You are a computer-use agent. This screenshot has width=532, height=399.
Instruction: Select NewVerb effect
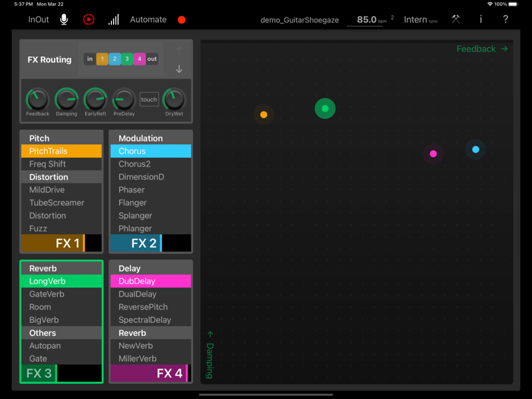tap(150, 346)
